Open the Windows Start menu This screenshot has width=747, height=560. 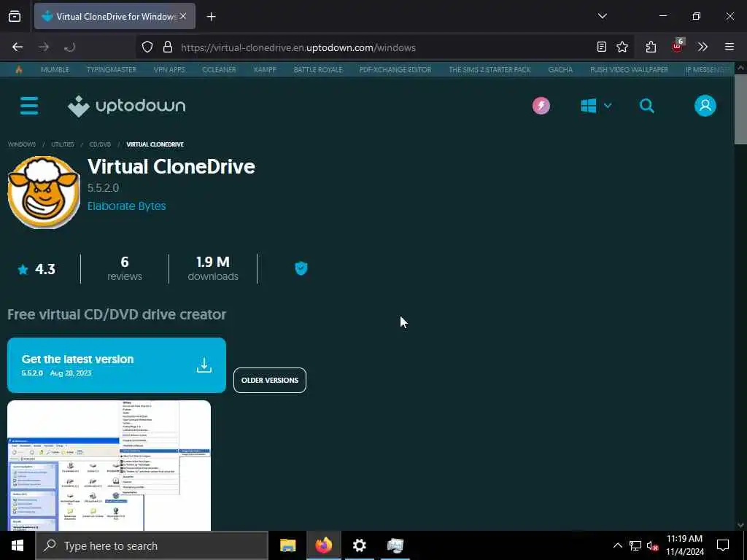pyautogui.click(x=18, y=545)
